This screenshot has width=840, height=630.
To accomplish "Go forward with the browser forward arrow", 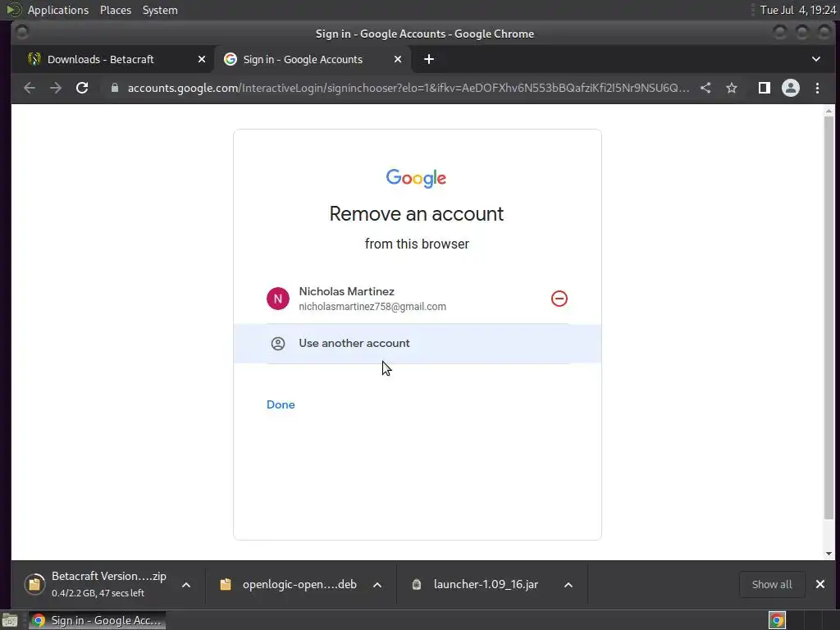I will pyautogui.click(x=56, y=88).
